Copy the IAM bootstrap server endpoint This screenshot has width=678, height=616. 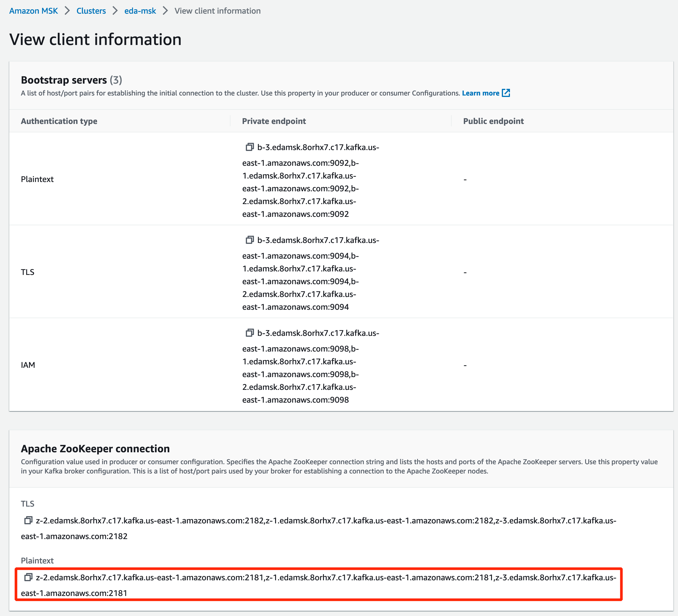point(250,333)
